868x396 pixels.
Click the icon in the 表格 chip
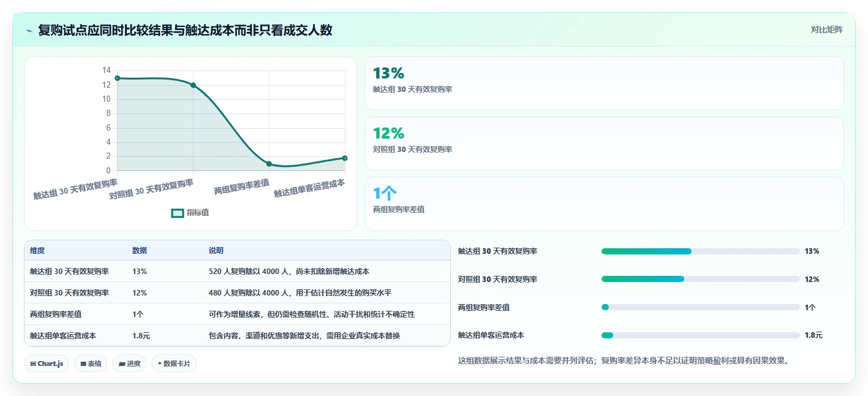point(83,364)
